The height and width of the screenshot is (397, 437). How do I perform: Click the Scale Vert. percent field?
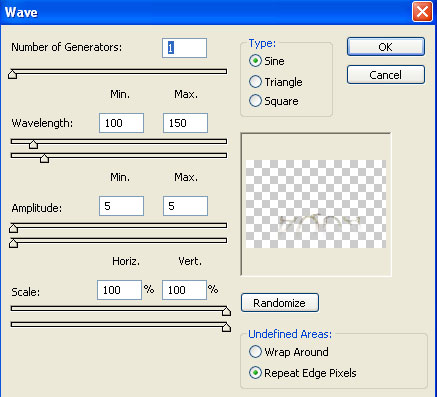point(184,290)
